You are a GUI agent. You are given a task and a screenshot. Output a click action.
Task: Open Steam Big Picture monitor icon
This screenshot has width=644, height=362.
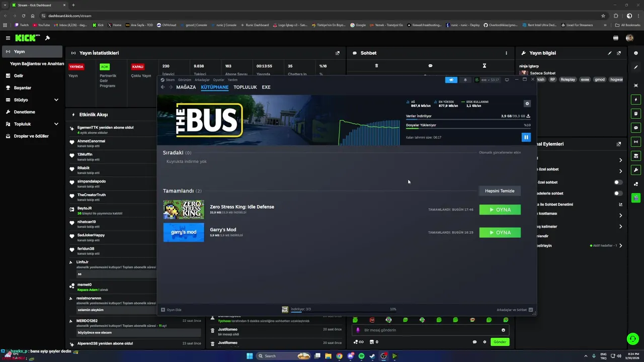(x=507, y=79)
